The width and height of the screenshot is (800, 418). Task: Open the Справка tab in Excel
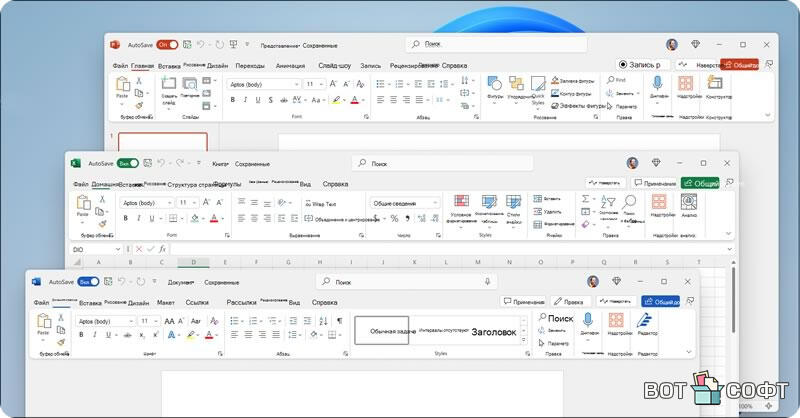pos(335,184)
